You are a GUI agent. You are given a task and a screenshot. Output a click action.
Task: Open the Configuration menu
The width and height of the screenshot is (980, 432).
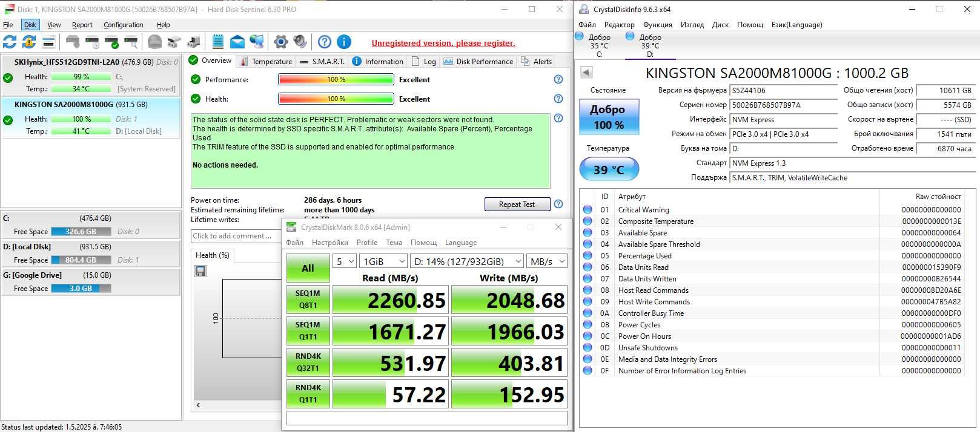[x=124, y=25]
